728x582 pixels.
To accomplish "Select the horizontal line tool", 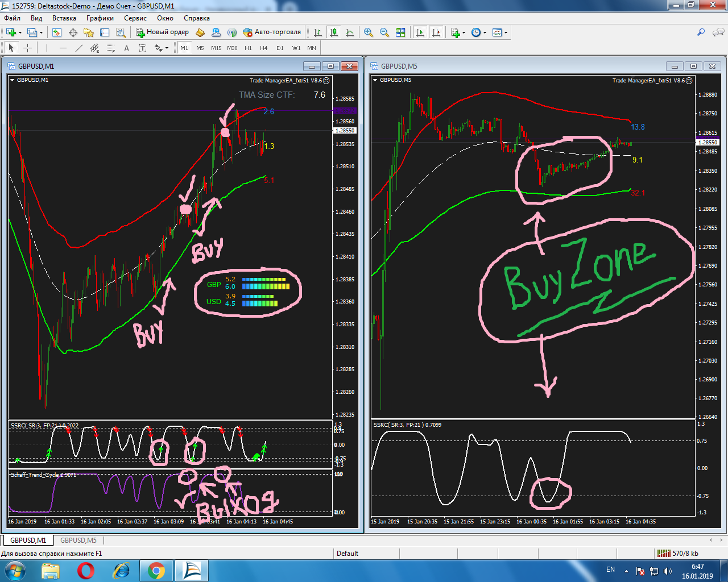I will [63, 48].
